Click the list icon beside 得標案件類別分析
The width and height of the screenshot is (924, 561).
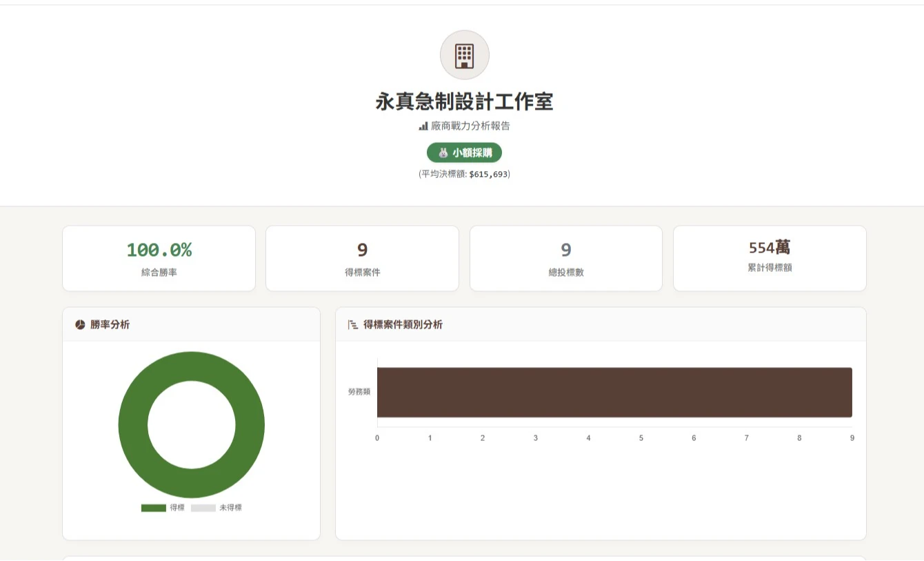353,324
